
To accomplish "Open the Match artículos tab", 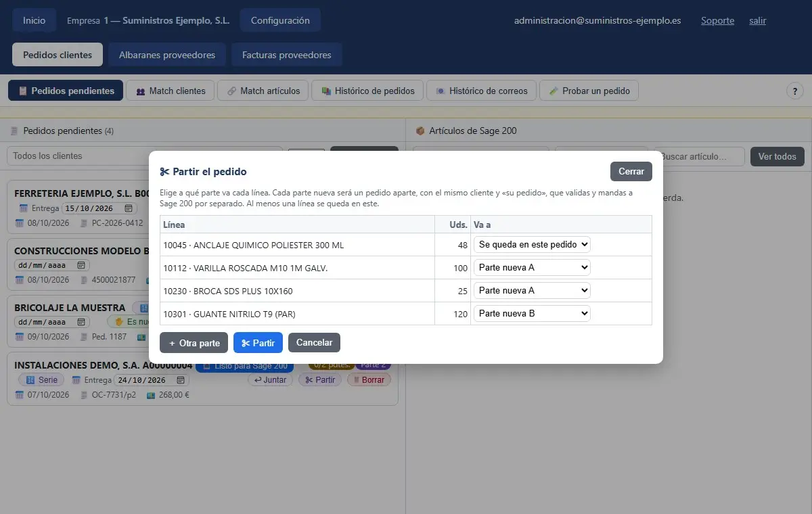I will (x=263, y=91).
